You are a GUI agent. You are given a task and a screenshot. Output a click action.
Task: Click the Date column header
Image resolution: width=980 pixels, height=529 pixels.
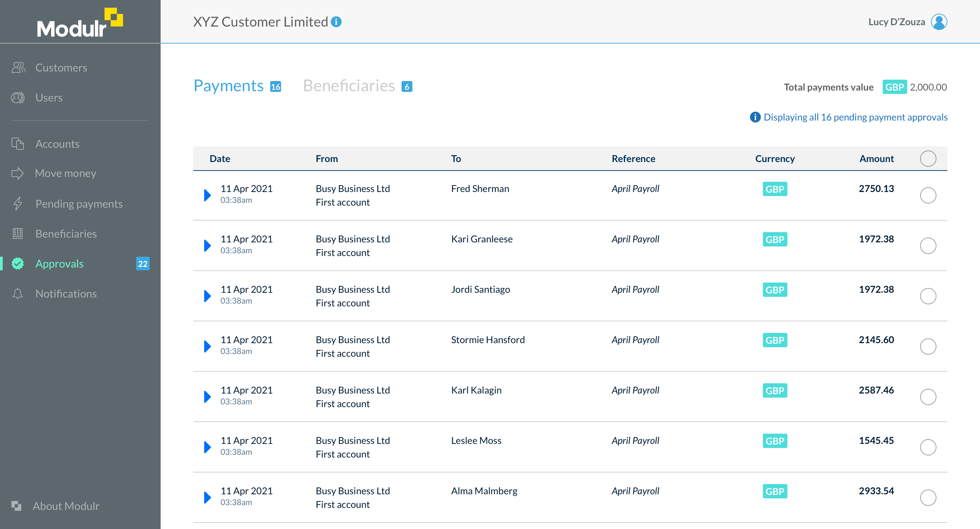coord(220,159)
